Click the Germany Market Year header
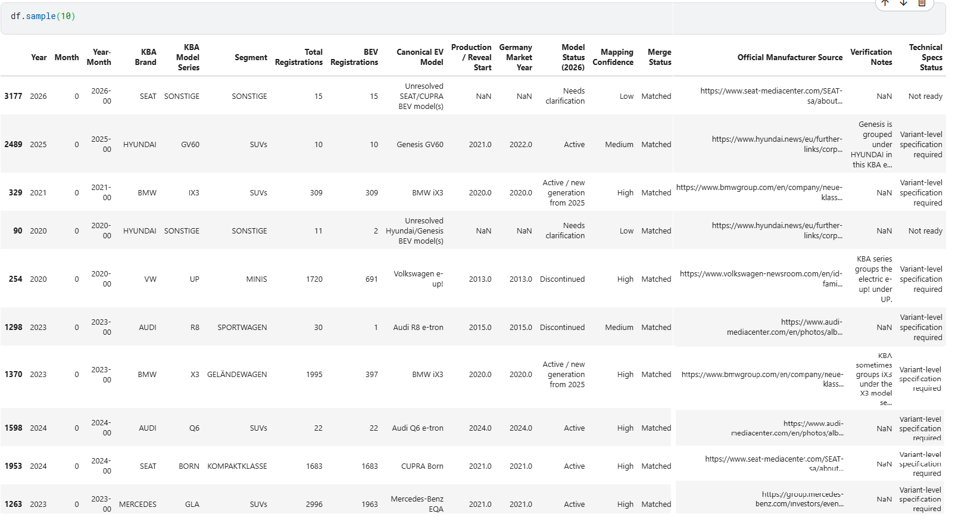The width and height of the screenshot is (980, 523). pos(516,57)
